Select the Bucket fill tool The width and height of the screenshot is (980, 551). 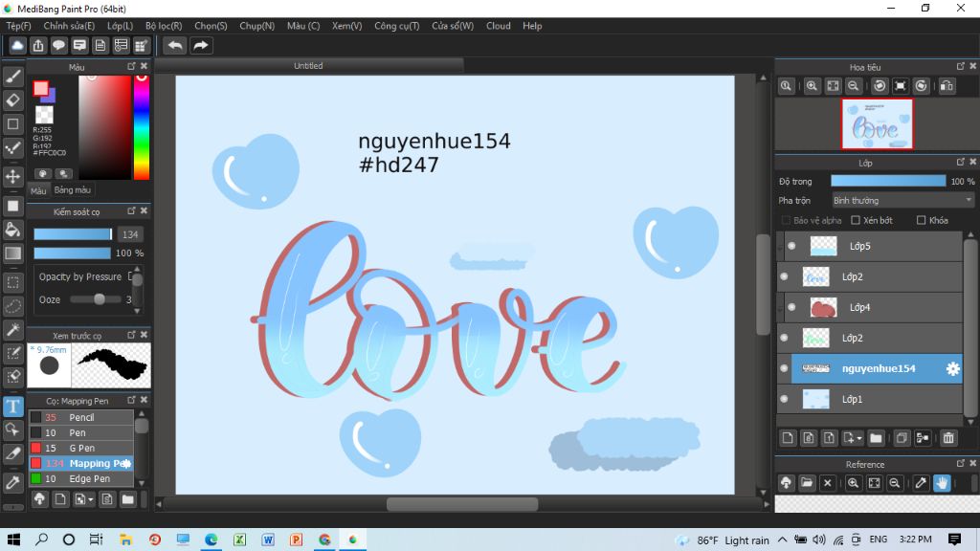click(13, 230)
